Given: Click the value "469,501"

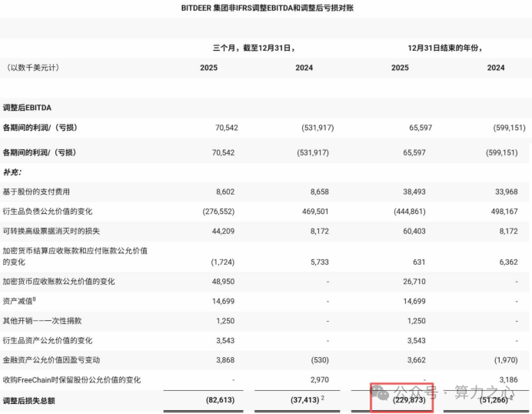Looking at the screenshot, I should point(315,212).
